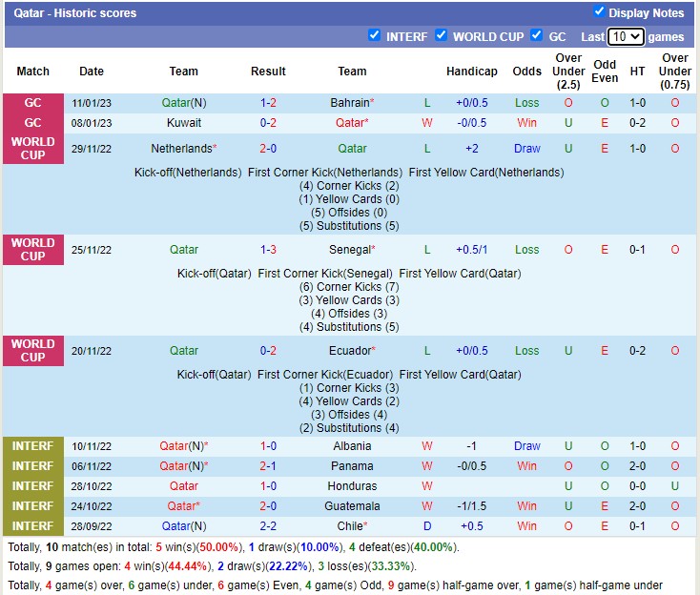Click the Handicap column header
700x595 pixels.
[471, 72]
